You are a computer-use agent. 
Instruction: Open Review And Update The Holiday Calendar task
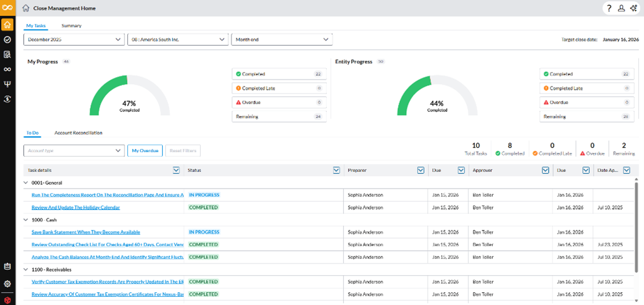pyautogui.click(x=76, y=208)
